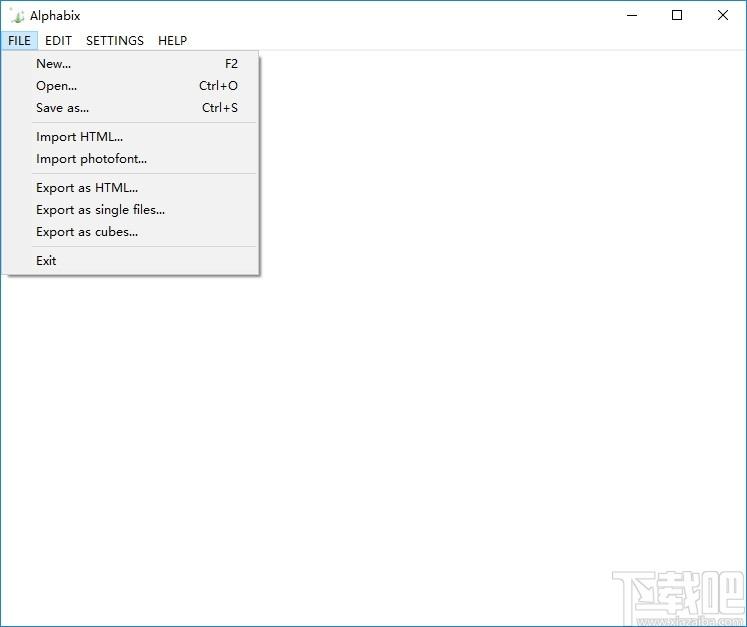Choose New... from the File menu
The image size is (747, 627).
[x=131, y=64]
